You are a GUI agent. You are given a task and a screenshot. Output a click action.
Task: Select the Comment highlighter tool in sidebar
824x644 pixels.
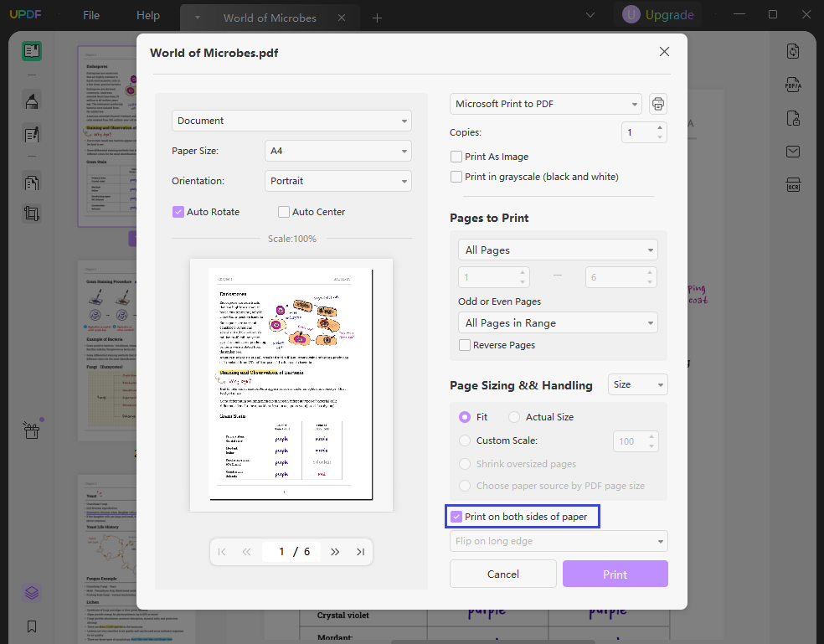(x=32, y=101)
